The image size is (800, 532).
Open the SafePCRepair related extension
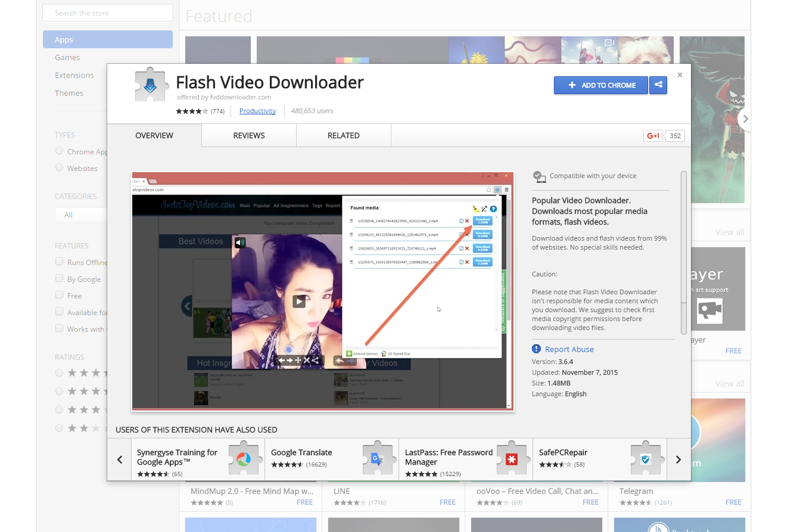pos(600,459)
